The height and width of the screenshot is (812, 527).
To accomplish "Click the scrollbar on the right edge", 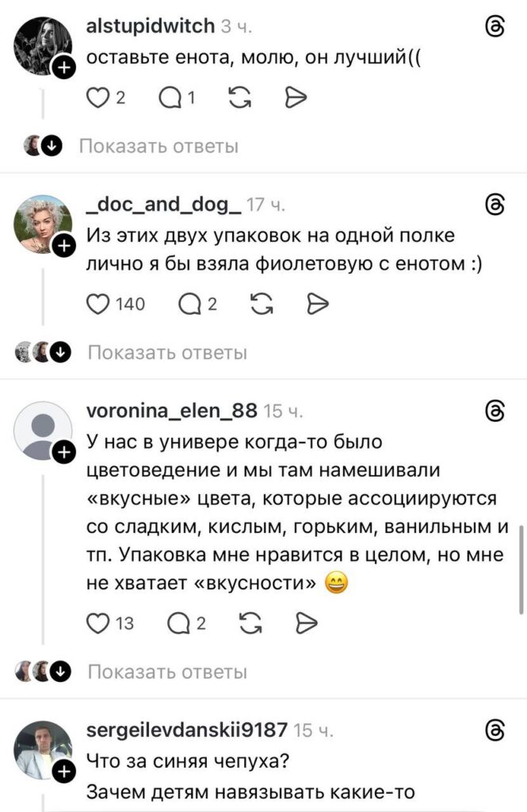I will [x=521, y=567].
